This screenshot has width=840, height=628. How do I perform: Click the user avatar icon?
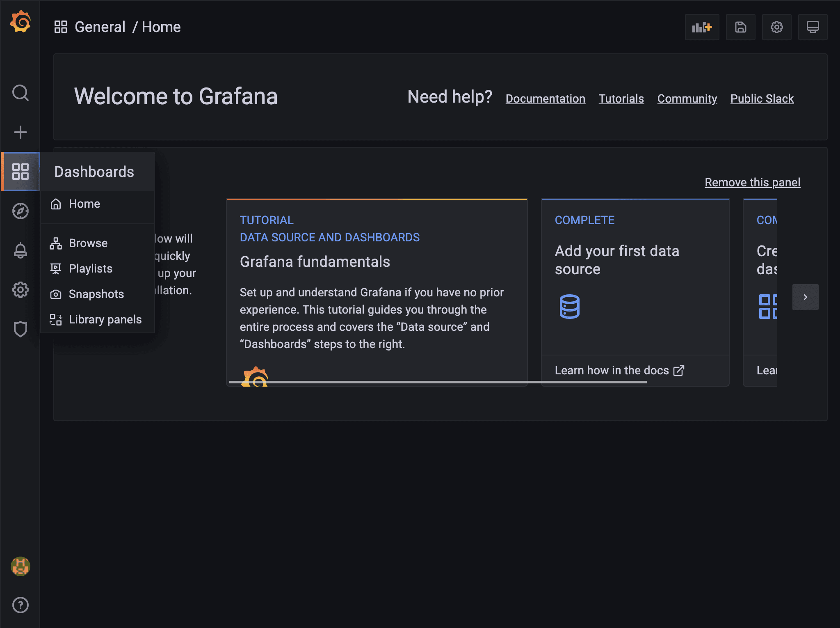coord(20,566)
